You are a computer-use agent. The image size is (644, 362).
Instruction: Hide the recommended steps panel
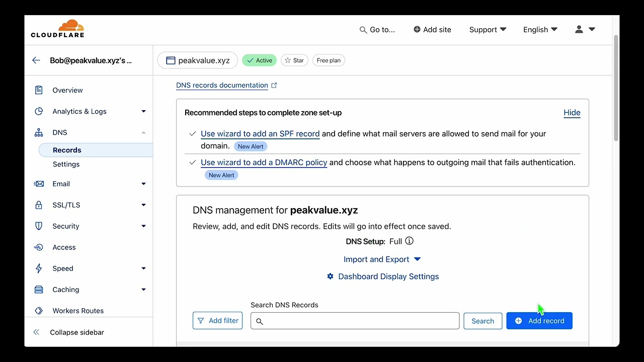click(572, 113)
